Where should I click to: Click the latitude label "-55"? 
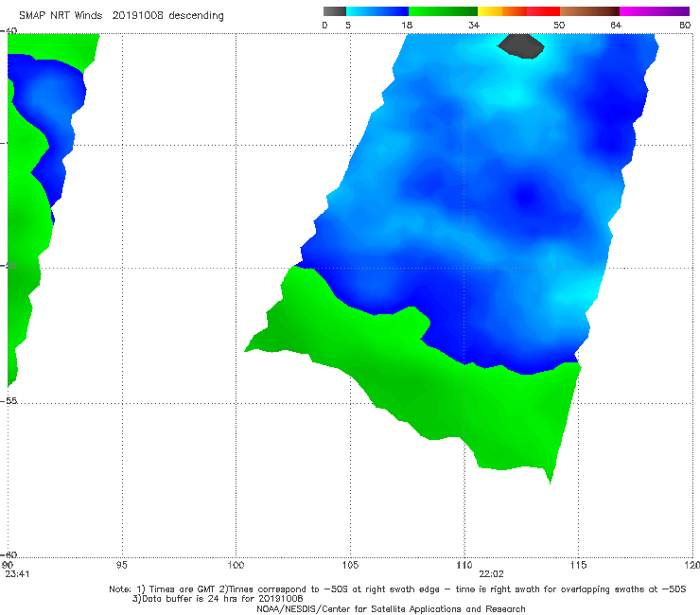[x=9, y=400]
